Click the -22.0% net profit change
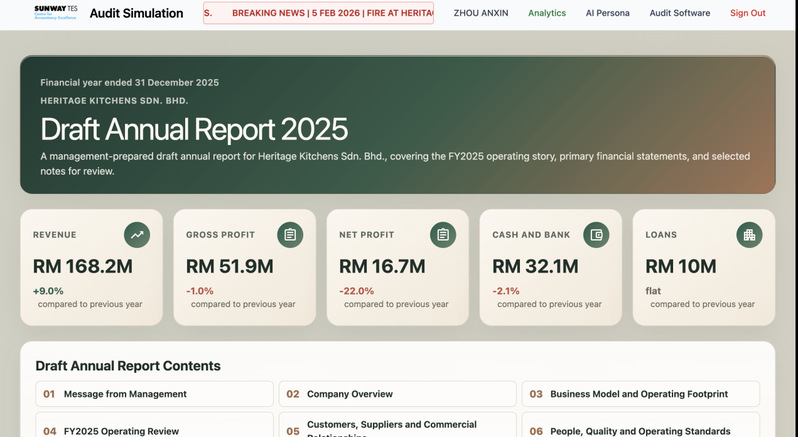Screen dimensions: 798x437 click(356, 291)
